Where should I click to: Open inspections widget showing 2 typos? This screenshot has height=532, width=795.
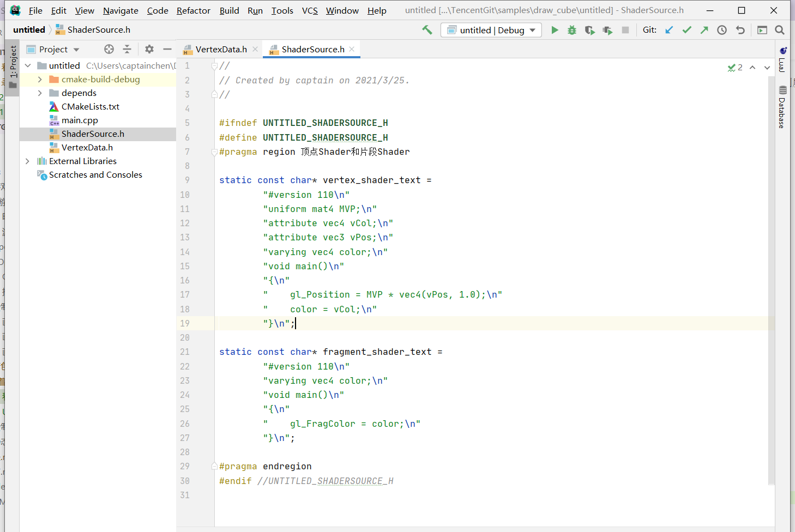[x=735, y=68]
